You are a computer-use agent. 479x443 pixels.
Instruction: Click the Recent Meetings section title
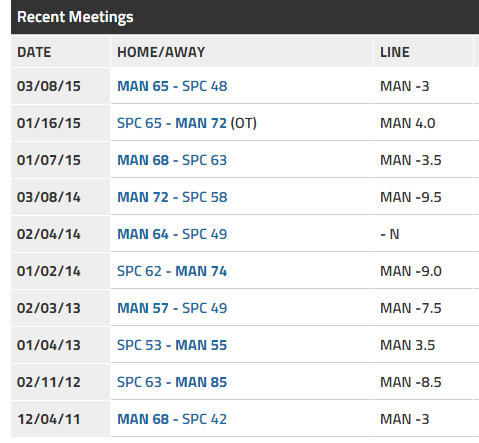tap(75, 17)
